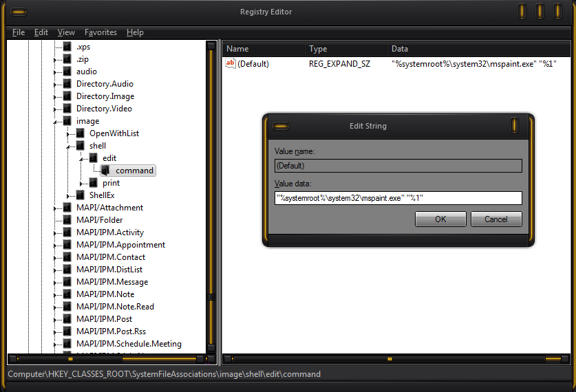The height and width of the screenshot is (392, 576).
Task: Open the File menu
Action: [x=19, y=32]
